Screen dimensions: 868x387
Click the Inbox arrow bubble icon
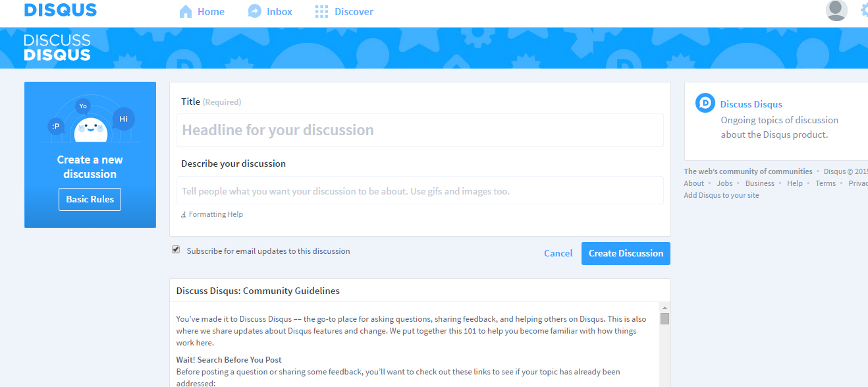(x=254, y=11)
